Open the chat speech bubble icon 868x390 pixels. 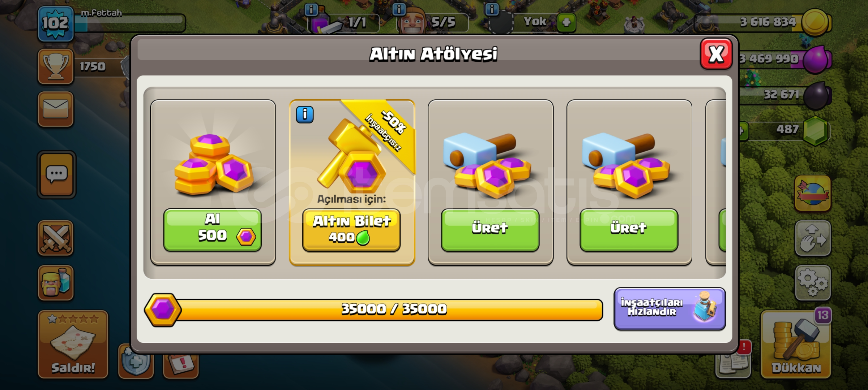coord(56,175)
